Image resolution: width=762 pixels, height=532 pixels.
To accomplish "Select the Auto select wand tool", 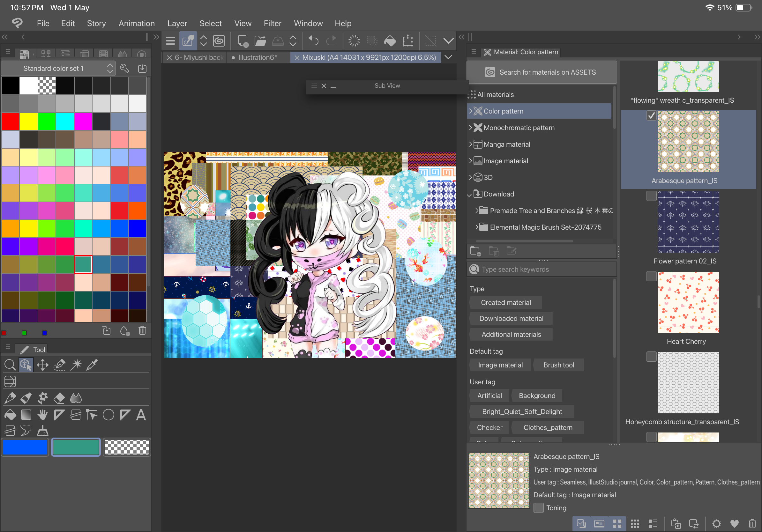I will click(x=76, y=365).
